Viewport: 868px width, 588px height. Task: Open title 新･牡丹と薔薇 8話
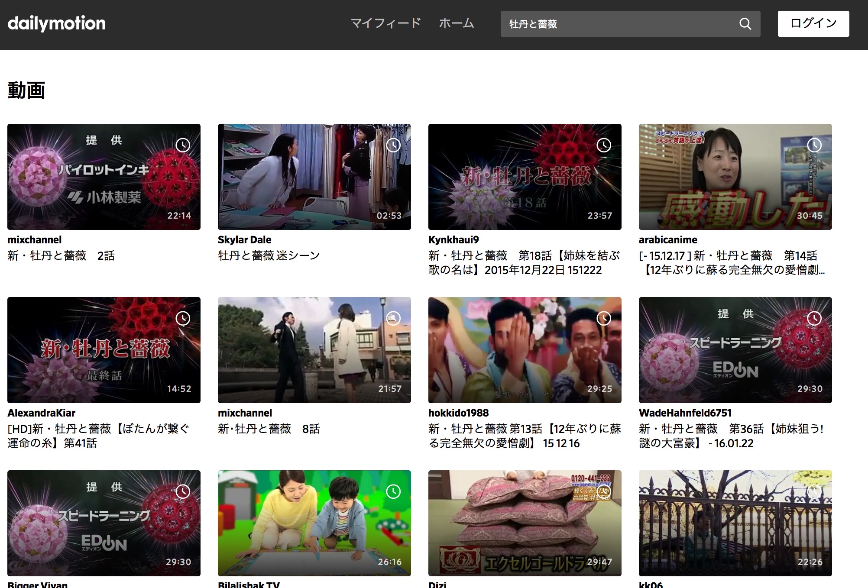tap(269, 429)
